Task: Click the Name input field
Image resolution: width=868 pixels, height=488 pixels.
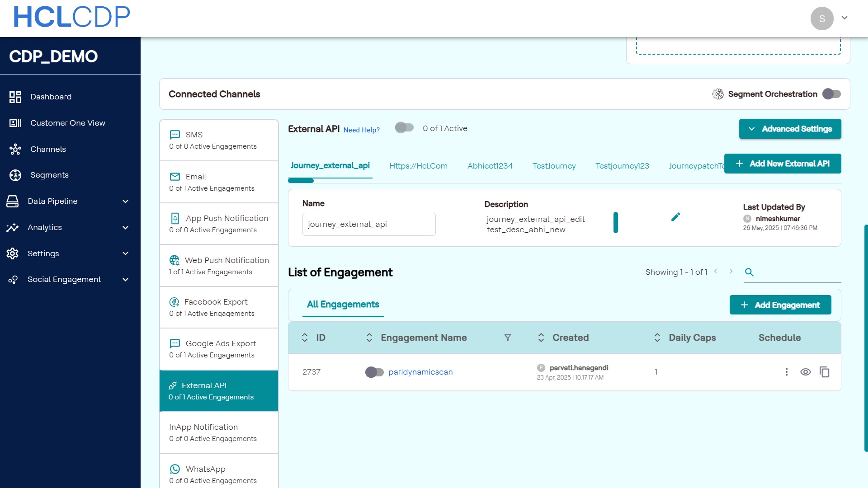Action: [x=368, y=224]
